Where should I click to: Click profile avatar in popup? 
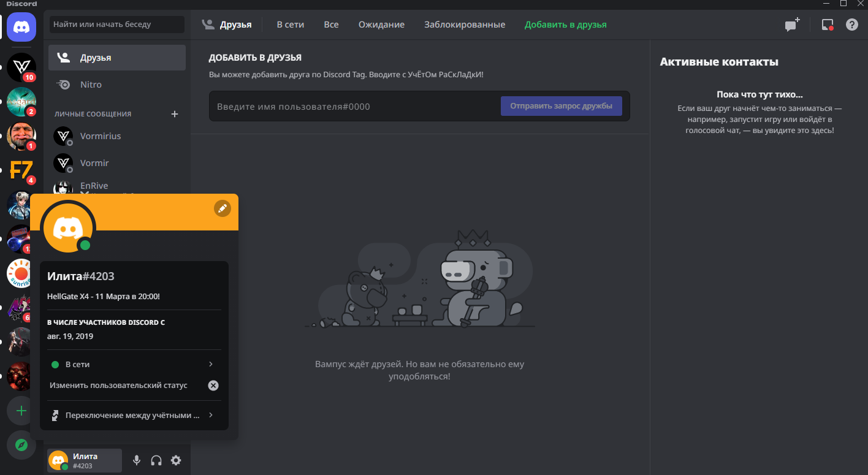tap(68, 228)
